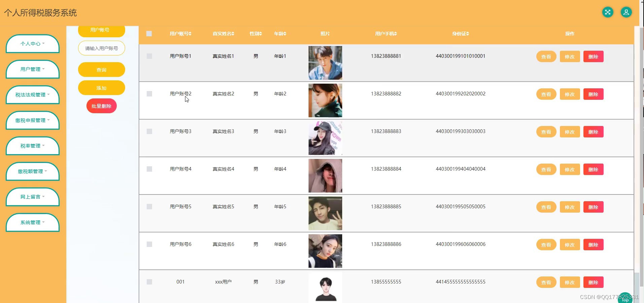The height and width of the screenshot is (303, 644).
Task: Click 修改 for 用户账号5 row
Action: click(570, 207)
